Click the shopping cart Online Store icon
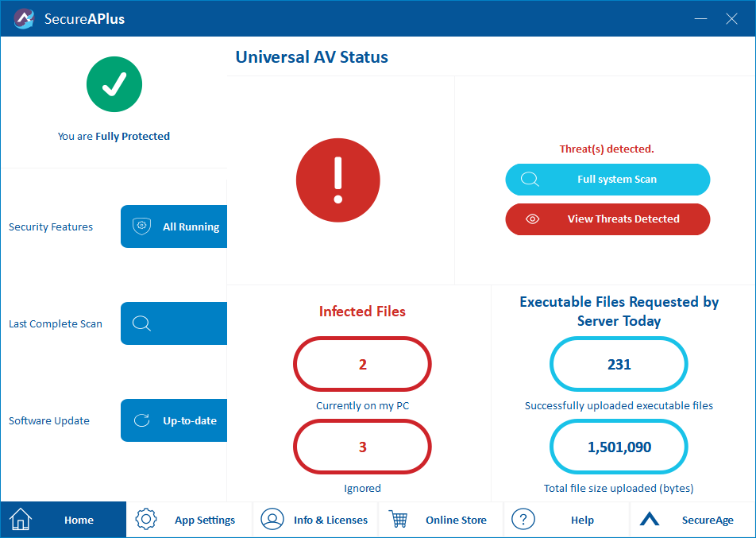Viewport: 756px width, 538px height. click(399, 520)
